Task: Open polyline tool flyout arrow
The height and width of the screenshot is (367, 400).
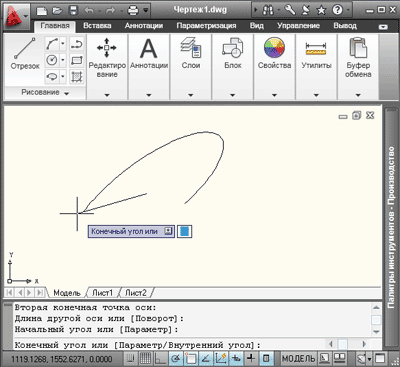Action: pos(63,44)
